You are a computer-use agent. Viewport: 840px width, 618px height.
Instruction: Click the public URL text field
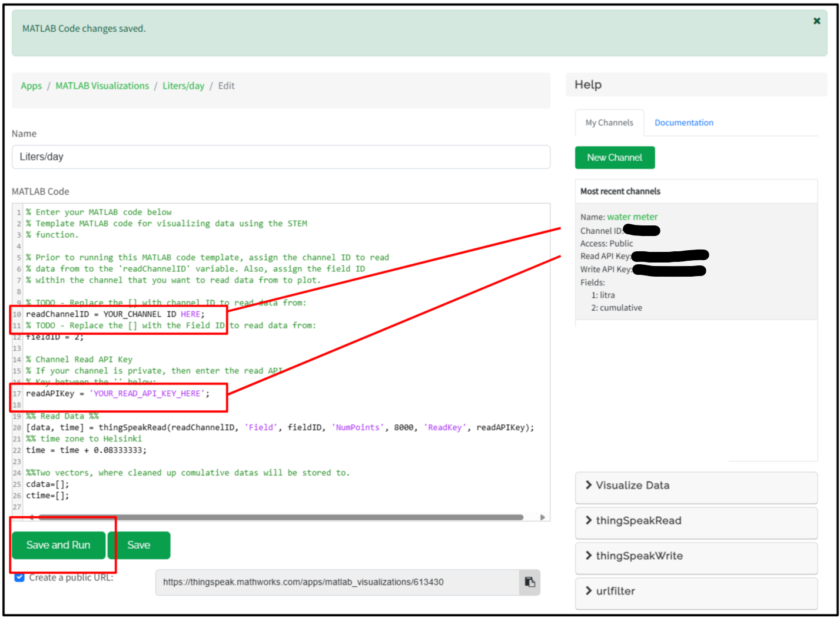coord(337,582)
